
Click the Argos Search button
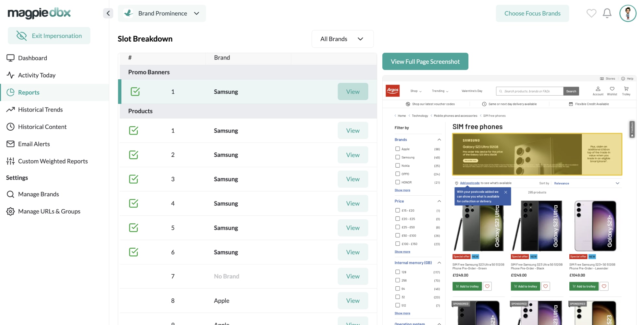tap(571, 91)
